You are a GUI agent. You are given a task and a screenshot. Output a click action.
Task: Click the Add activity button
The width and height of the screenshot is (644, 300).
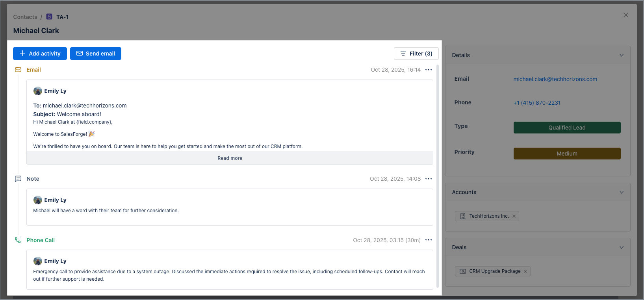tap(40, 54)
